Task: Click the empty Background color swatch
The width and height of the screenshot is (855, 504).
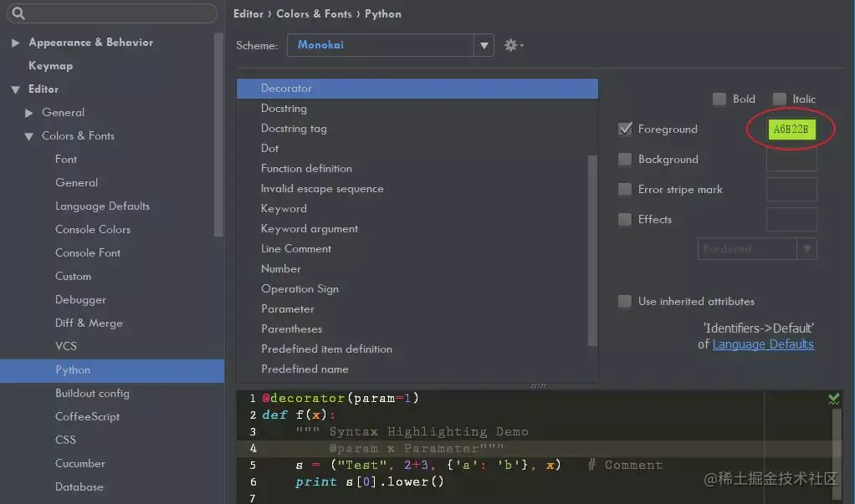Action: point(791,159)
